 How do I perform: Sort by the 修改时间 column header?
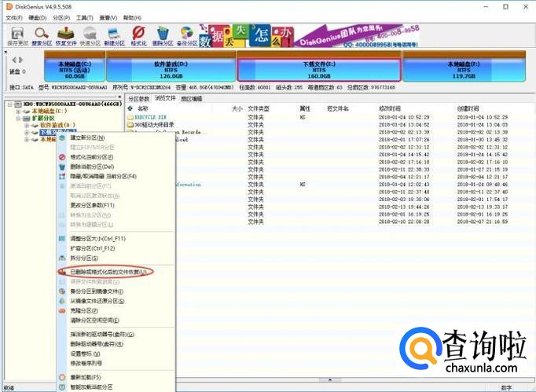[390, 108]
